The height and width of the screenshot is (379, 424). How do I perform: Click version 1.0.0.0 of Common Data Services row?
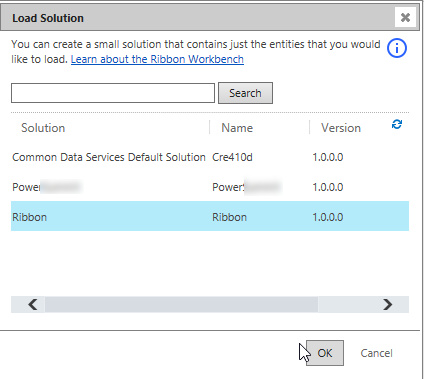(x=328, y=157)
